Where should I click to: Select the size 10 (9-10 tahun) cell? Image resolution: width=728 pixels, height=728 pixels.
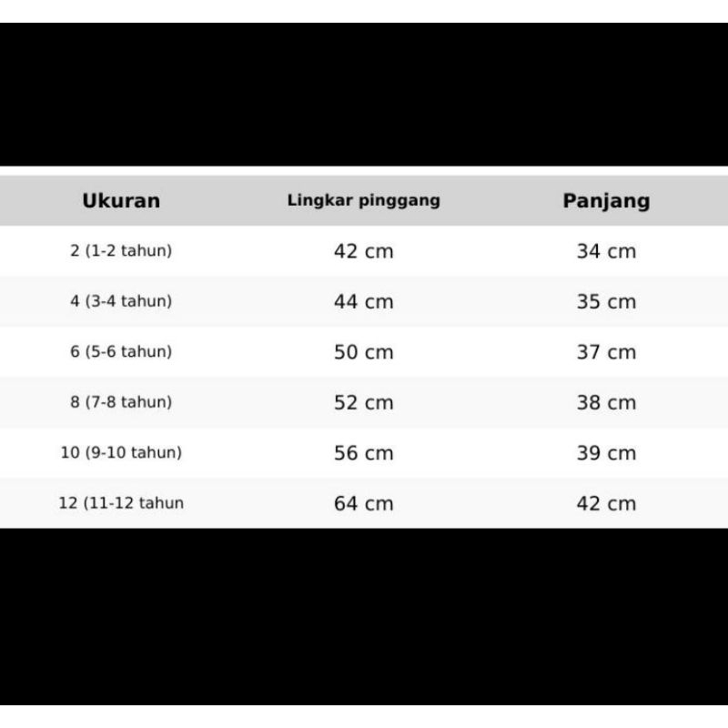click(121, 452)
